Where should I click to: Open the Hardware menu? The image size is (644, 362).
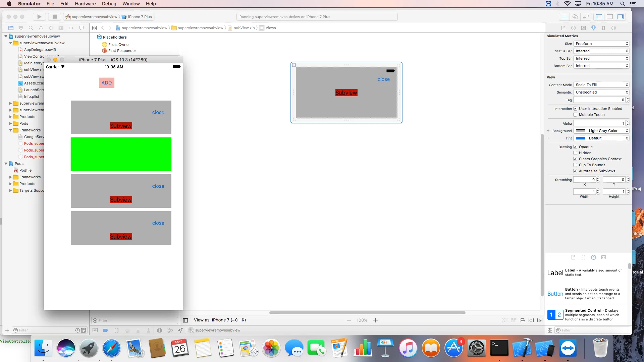click(x=85, y=4)
